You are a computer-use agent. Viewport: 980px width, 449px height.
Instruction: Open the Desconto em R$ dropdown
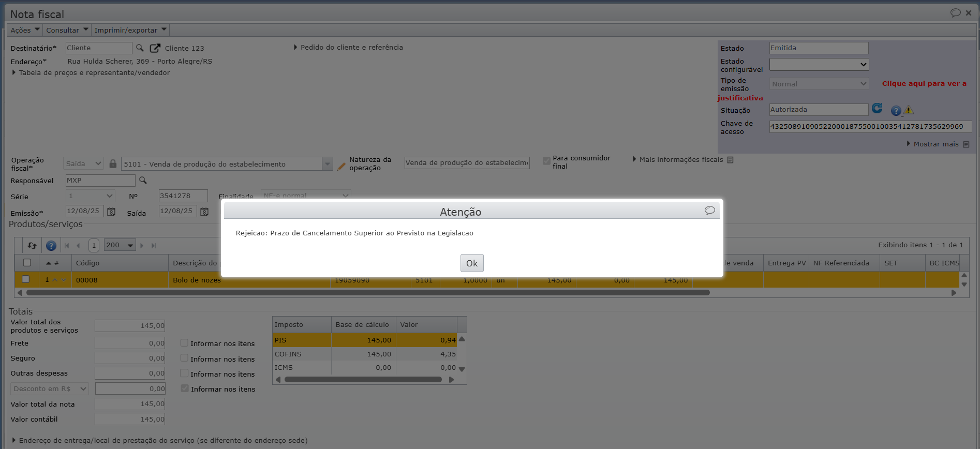point(50,388)
